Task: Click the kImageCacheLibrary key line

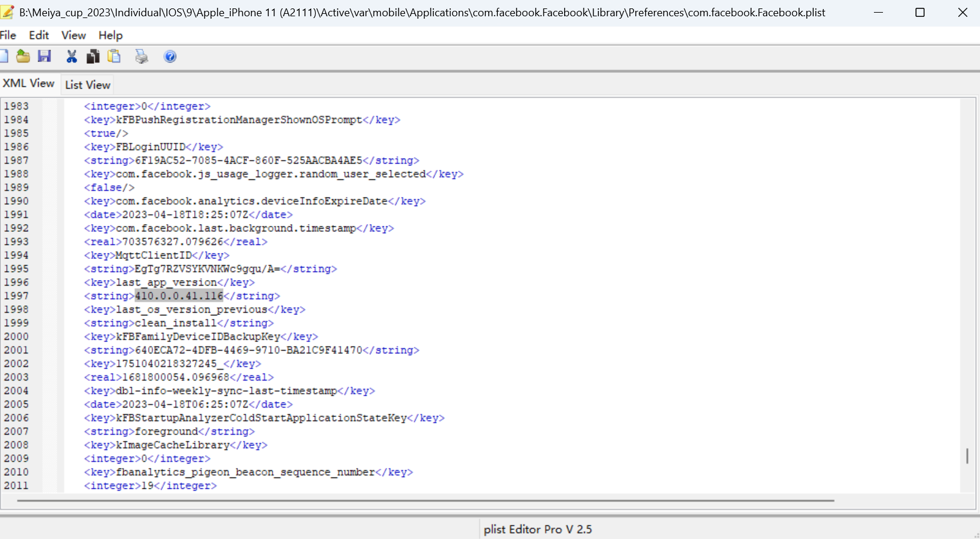Action: (176, 445)
